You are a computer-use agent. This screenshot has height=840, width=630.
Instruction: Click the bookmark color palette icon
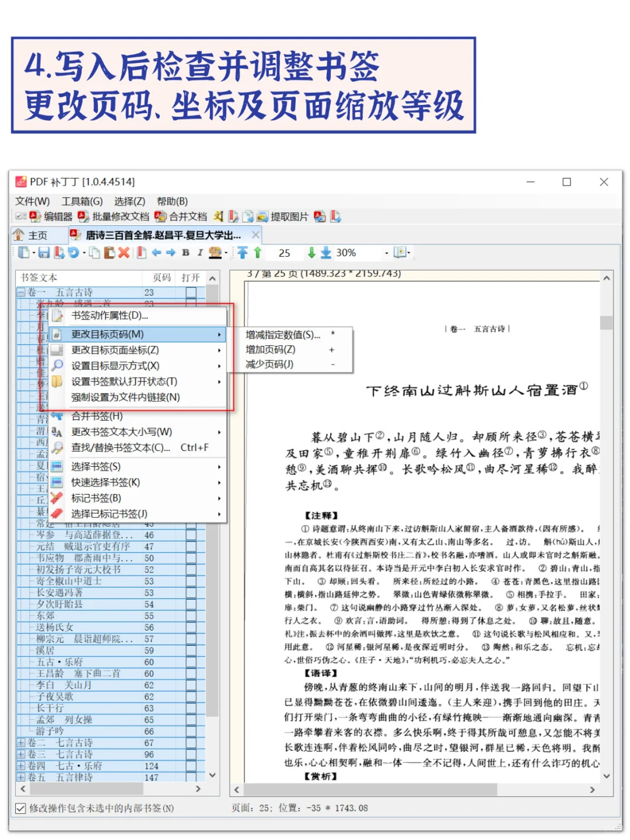pyautogui.click(x=215, y=253)
